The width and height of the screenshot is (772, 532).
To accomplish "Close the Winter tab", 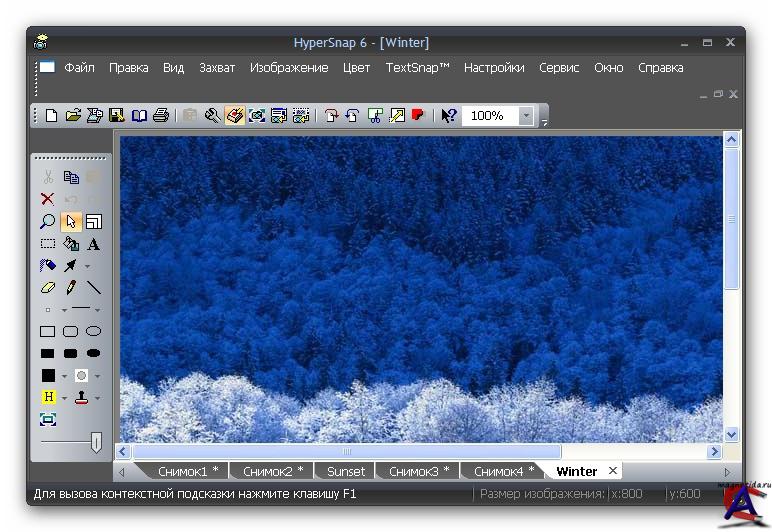I will click(x=613, y=470).
